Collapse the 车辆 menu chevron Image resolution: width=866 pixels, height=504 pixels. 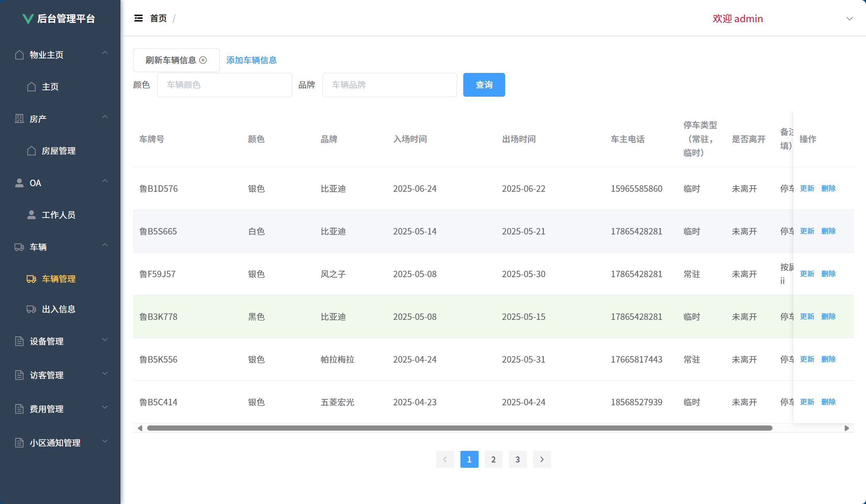[x=105, y=245]
